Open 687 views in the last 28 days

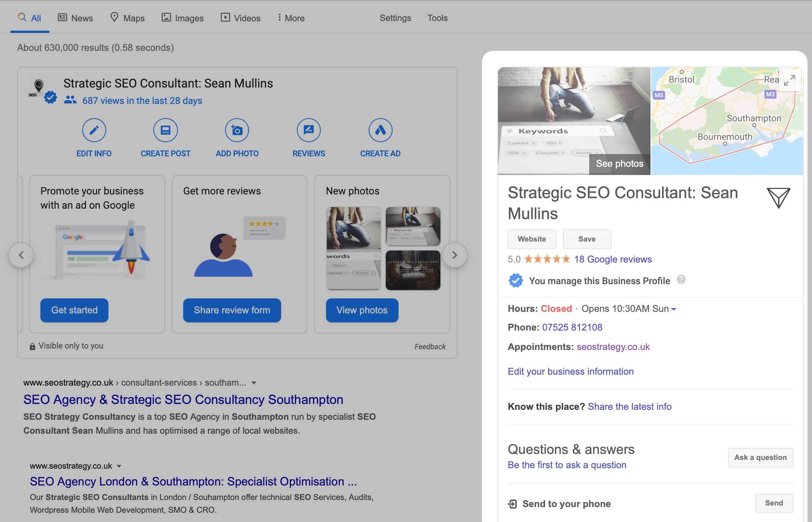pyautogui.click(x=142, y=101)
